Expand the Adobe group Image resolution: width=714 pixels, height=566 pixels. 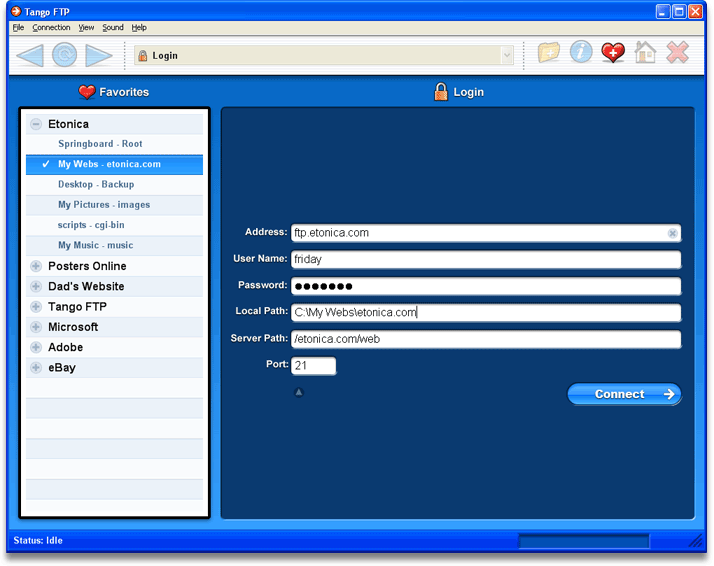(x=36, y=347)
